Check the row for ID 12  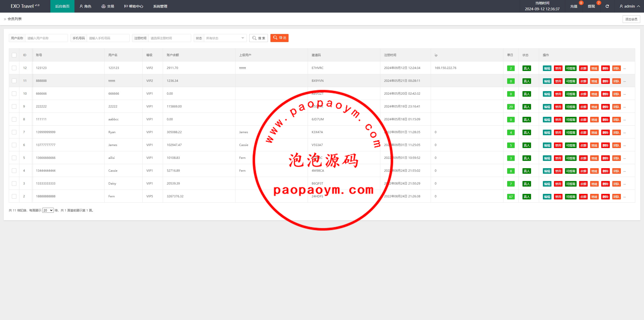(14, 68)
